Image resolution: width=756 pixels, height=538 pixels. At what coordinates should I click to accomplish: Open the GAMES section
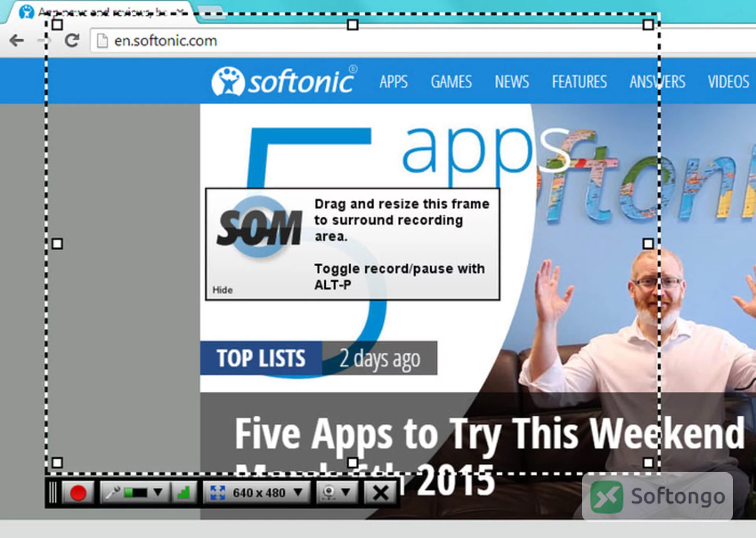pyautogui.click(x=451, y=81)
